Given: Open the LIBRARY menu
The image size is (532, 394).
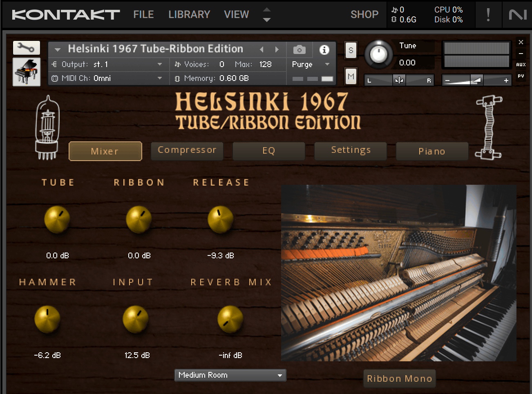Looking at the screenshot, I should click(x=189, y=15).
